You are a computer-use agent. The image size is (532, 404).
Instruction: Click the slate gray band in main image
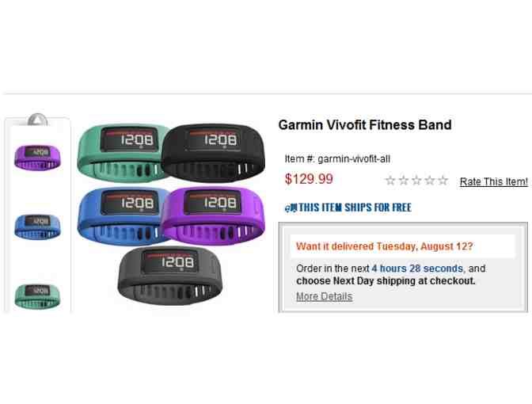coord(169,276)
